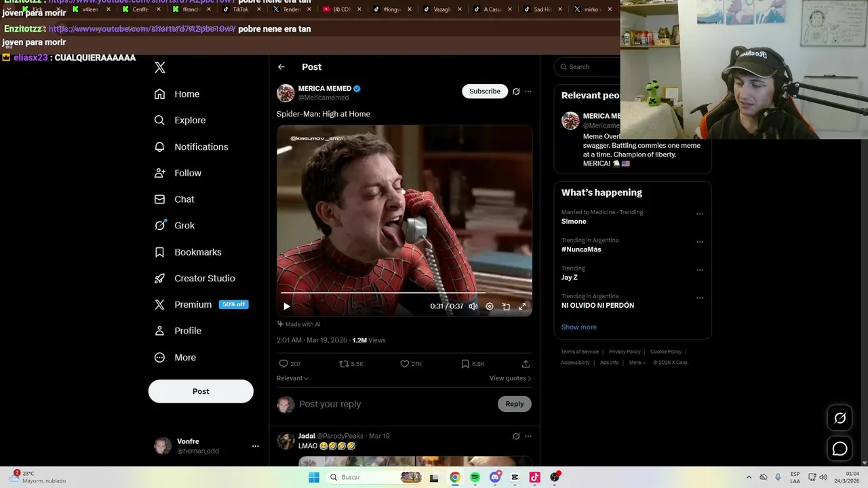Open Google Chrome from the taskbar
868x488 pixels.
(455, 477)
